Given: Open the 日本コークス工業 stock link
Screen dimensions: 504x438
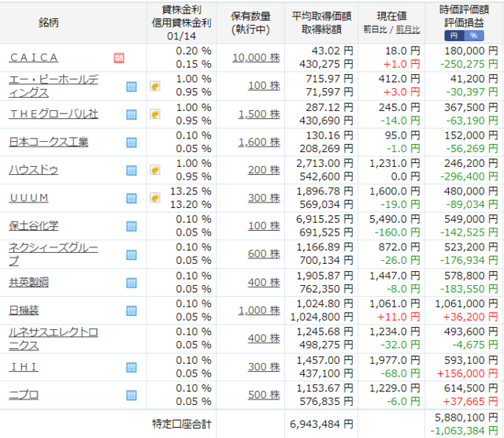Looking at the screenshot, I should (48, 142).
